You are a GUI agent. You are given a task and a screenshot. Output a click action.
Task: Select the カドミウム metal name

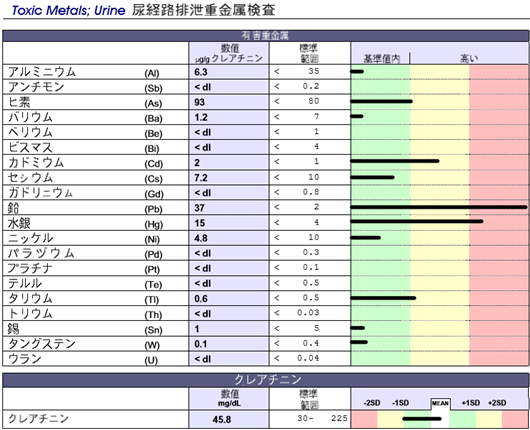click(x=36, y=162)
